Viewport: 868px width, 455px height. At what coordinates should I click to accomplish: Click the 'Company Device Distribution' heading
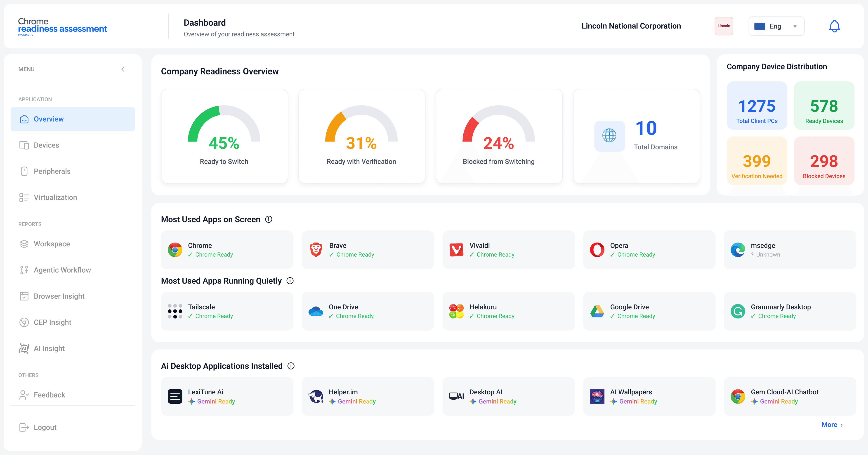coord(777,67)
